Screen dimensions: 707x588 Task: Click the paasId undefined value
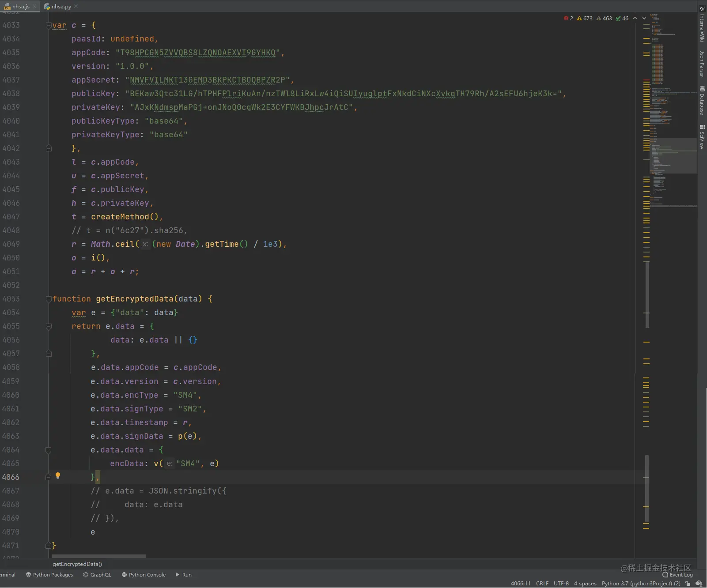(x=132, y=39)
